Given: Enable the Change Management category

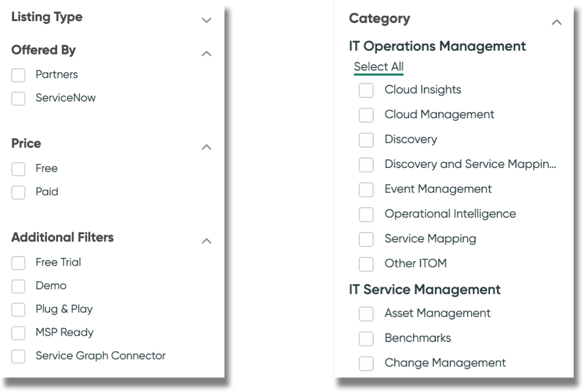Looking at the screenshot, I should [366, 363].
